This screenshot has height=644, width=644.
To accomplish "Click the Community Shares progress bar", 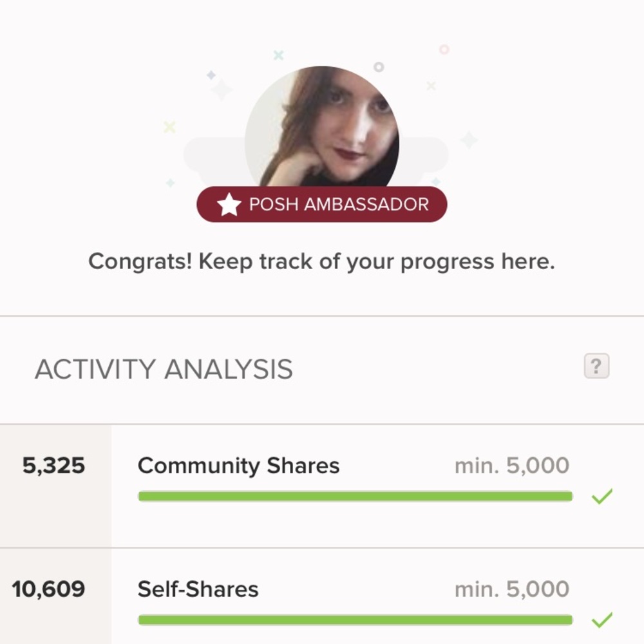I will [x=355, y=496].
